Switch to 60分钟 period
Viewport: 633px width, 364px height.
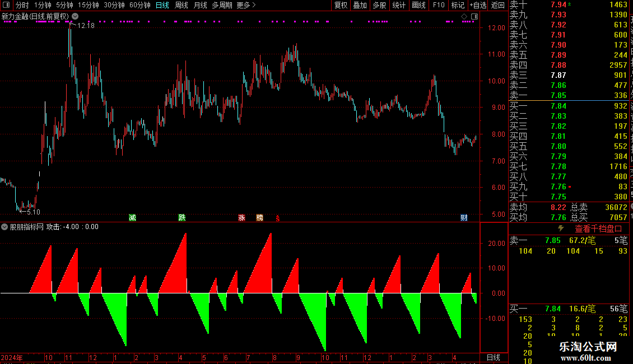[x=139, y=5]
